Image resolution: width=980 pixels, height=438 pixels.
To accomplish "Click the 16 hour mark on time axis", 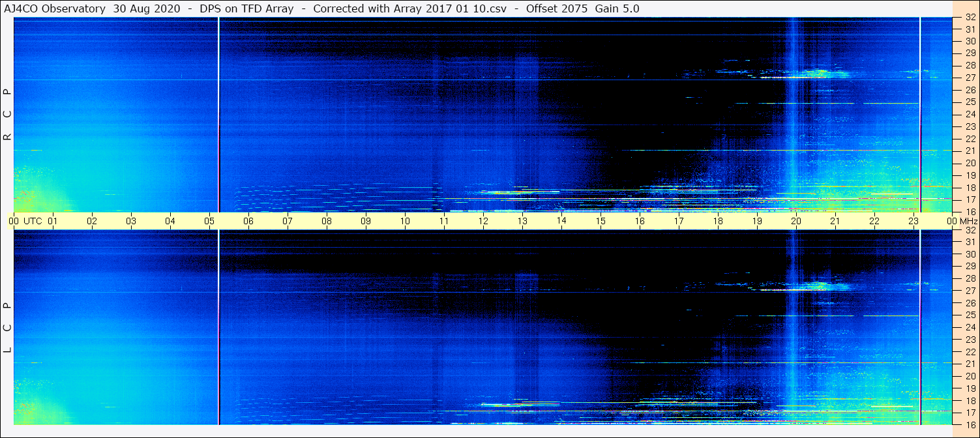I will point(640,222).
